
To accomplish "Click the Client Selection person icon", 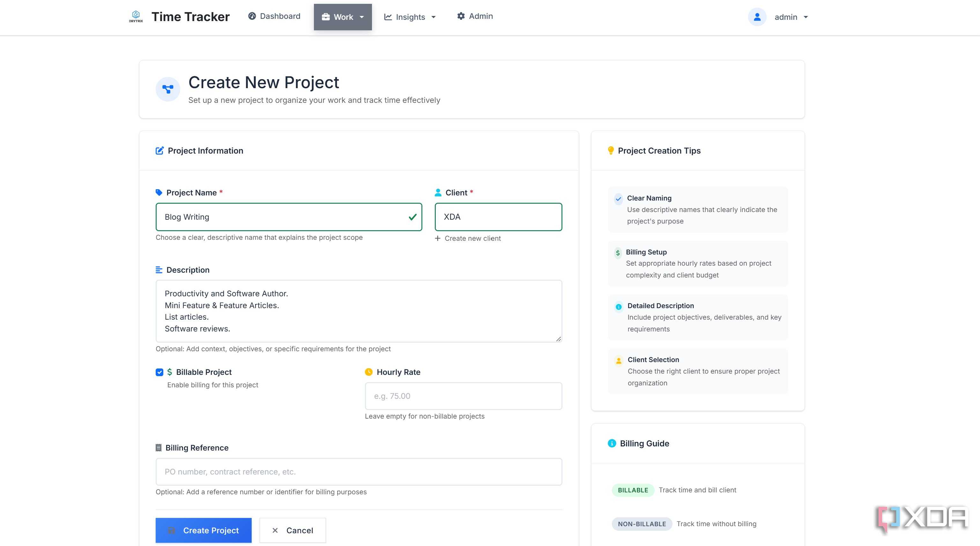I will [619, 360].
